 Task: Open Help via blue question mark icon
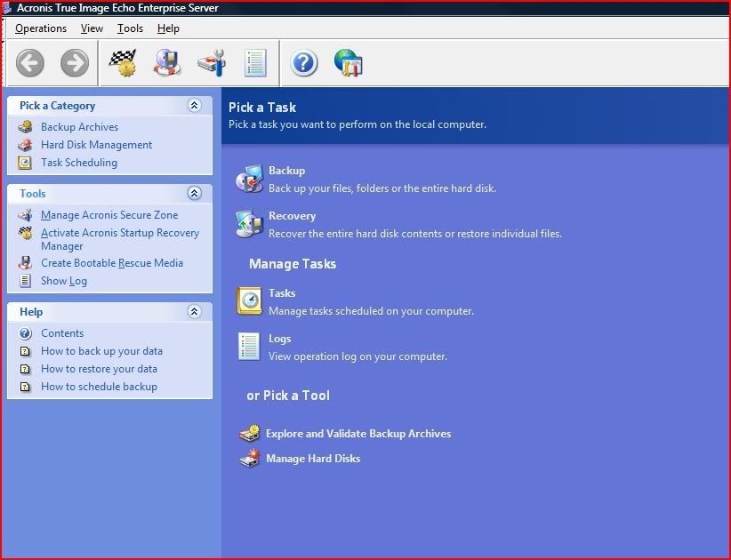(x=304, y=63)
